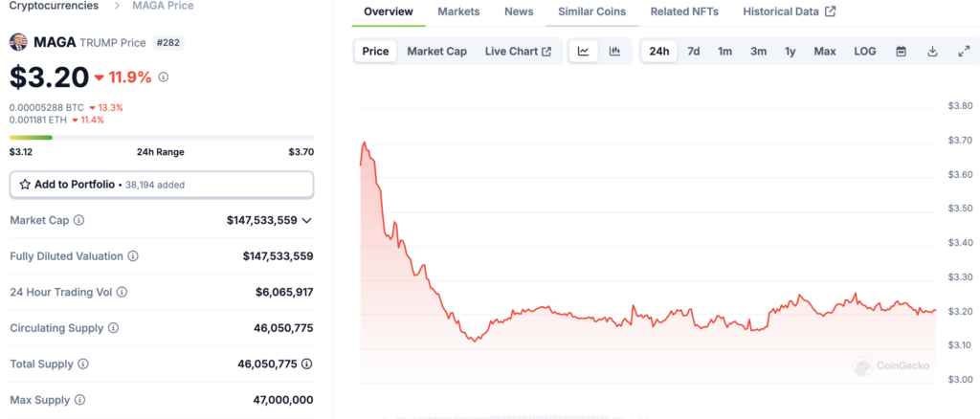Image resolution: width=980 pixels, height=419 pixels.
Task: Select the 1y time range
Action: tap(791, 52)
